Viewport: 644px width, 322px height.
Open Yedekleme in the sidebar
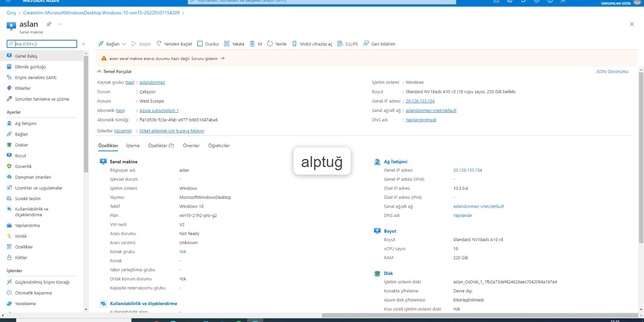pyautogui.click(x=25, y=303)
